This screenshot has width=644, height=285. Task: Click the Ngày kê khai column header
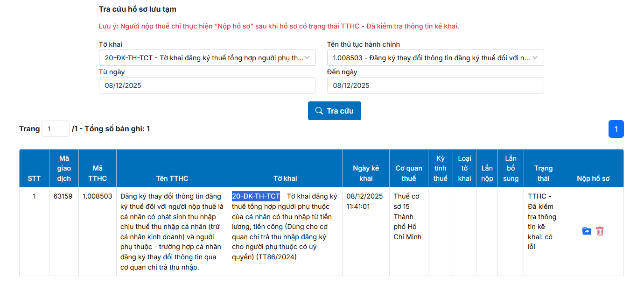point(365,173)
